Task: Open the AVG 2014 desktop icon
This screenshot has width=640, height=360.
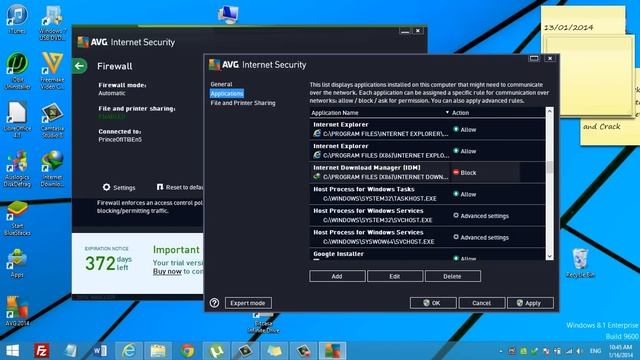Action: 17,311
